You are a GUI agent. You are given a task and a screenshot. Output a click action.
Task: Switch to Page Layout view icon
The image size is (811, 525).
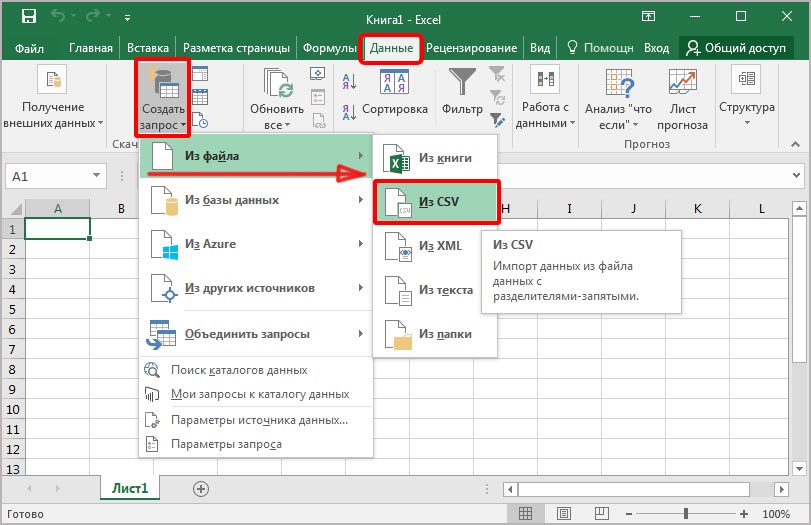point(564,514)
